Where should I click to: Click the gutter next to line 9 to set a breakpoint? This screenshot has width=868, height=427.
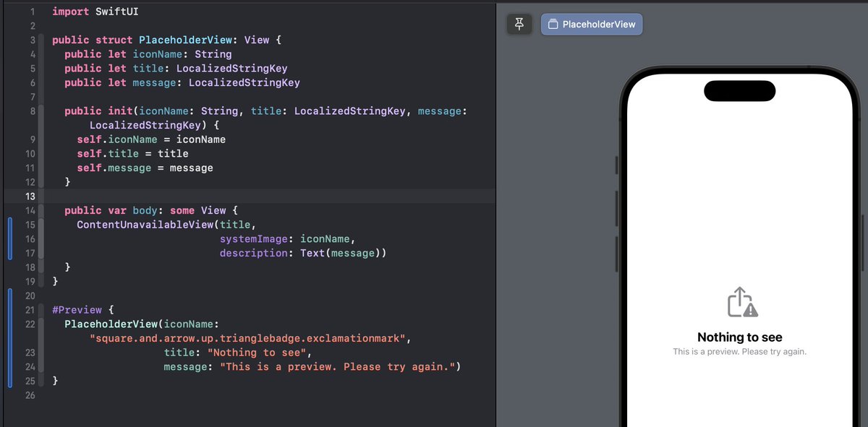pos(30,139)
